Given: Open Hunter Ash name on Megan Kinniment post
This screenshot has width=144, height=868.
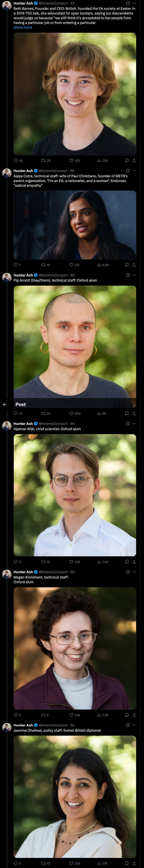Looking at the screenshot, I should [x=23, y=572].
